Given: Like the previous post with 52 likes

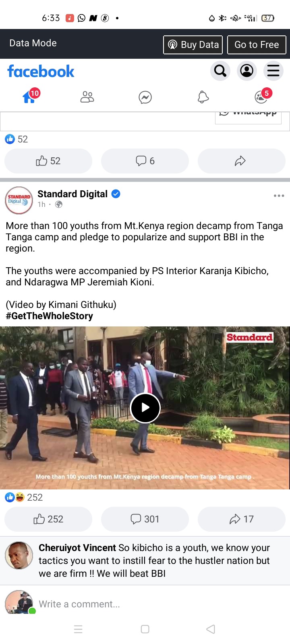Looking at the screenshot, I should pyautogui.click(x=48, y=161).
